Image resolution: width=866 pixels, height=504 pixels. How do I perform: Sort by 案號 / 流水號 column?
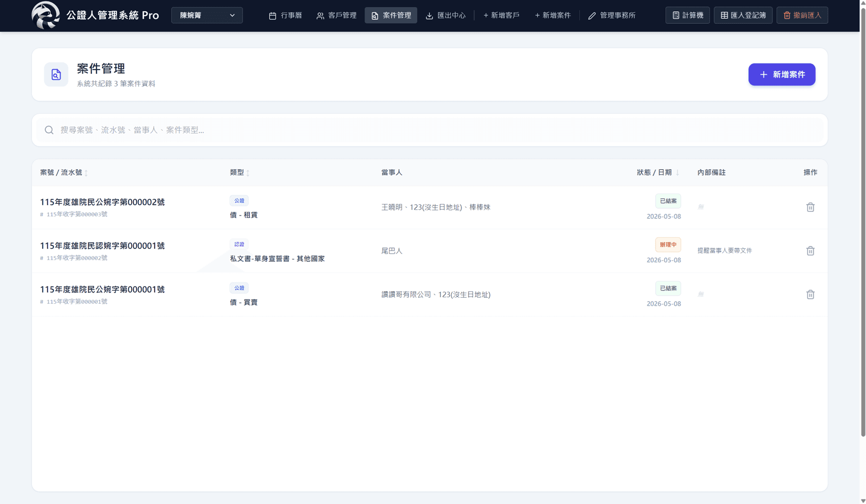(x=64, y=172)
